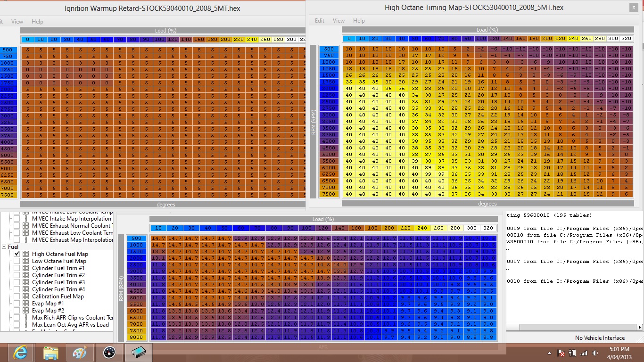Select the Calibration Fuel Map tree label
644x362 pixels.
click(58, 296)
